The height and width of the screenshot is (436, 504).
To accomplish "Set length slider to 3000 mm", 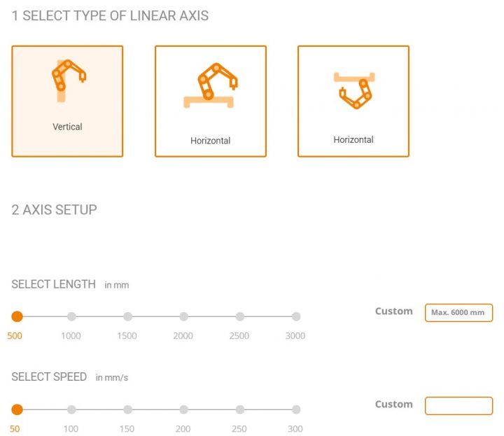I will pyautogui.click(x=296, y=316).
